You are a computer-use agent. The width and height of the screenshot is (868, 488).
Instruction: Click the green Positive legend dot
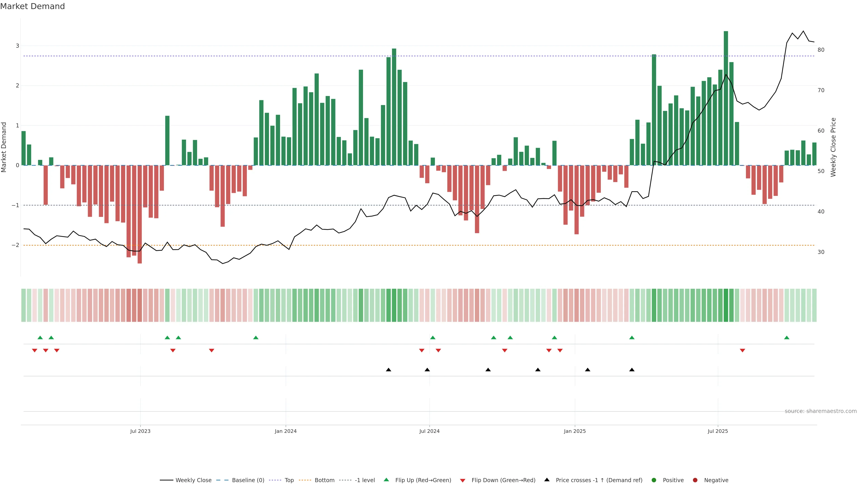click(x=654, y=480)
